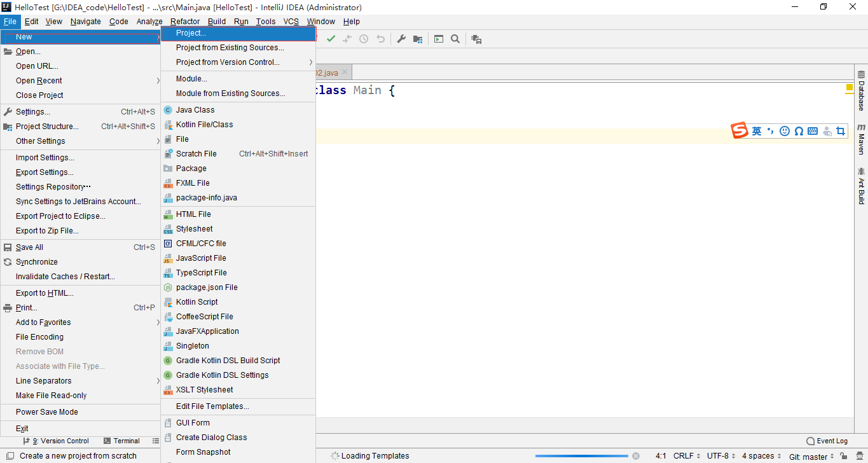Click the crop screenshot icon in IME bar
868x463 pixels.
(x=841, y=131)
